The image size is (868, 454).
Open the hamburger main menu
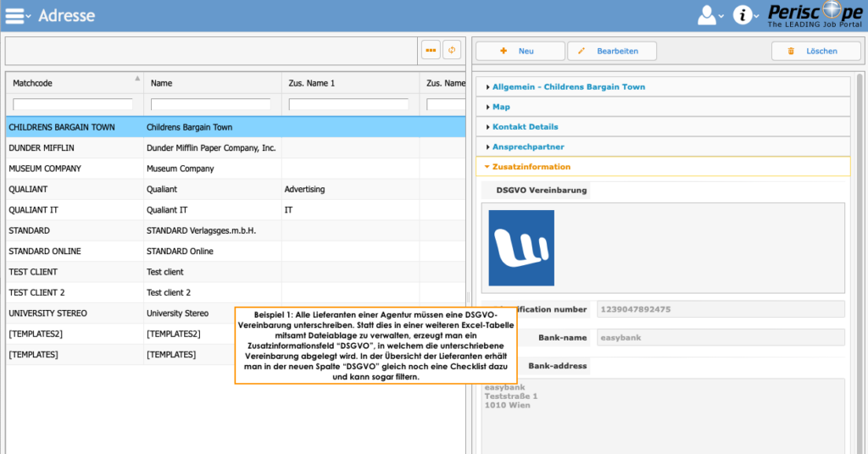click(x=17, y=15)
